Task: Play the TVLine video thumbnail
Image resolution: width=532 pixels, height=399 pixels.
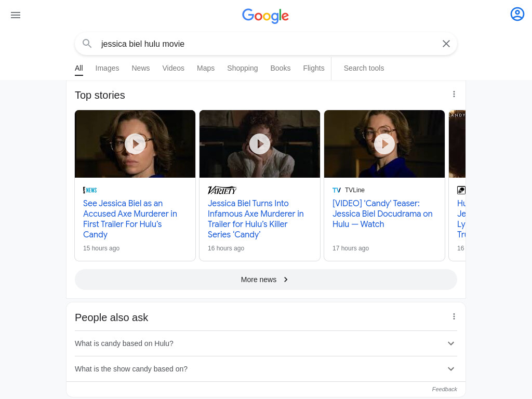Action: 384,144
